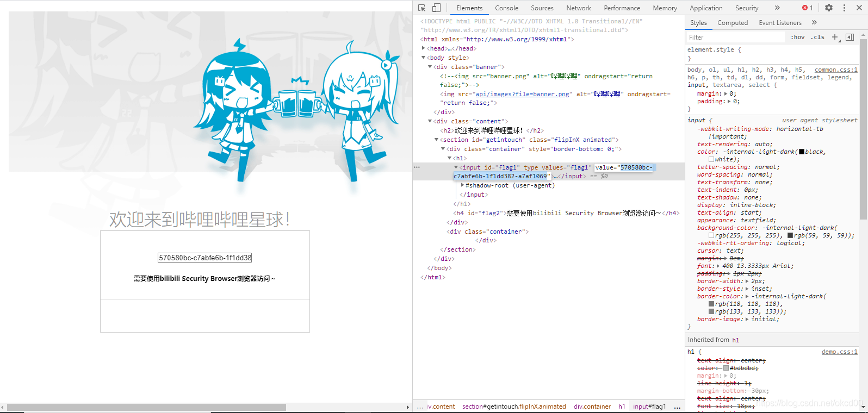This screenshot has height=413, width=868.
Task: Click the flag1 text input on the page
Action: click(205, 258)
